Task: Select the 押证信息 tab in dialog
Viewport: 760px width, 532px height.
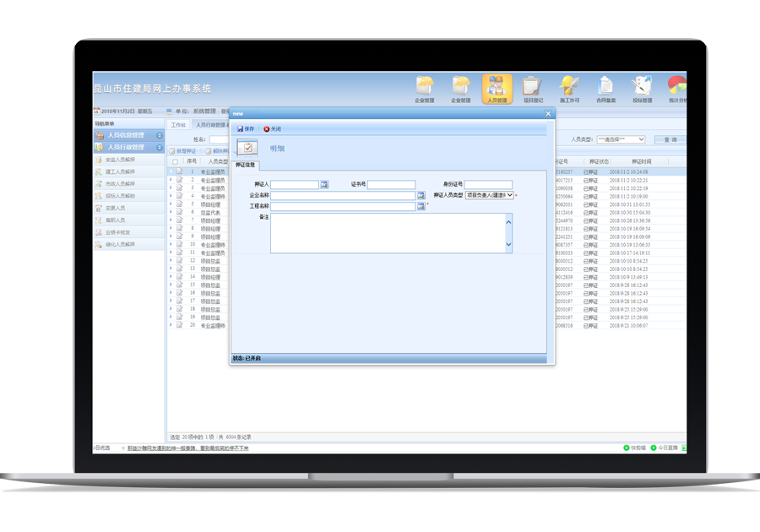Action: point(245,165)
